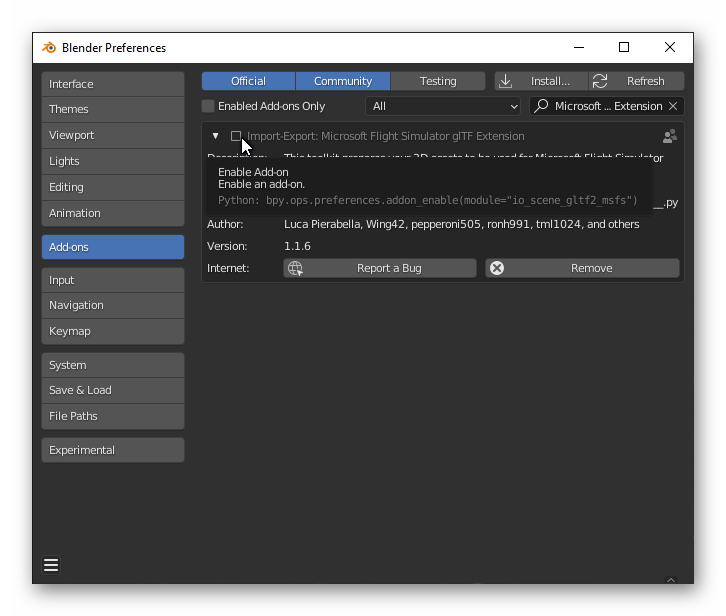Open the add-on category dropdown showing All
The width and height of the screenshot is (726, 616).
click(443, 106)
